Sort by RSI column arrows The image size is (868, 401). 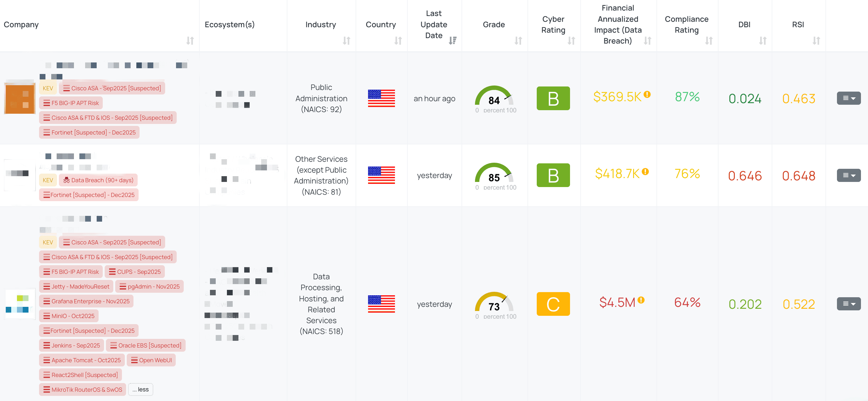click(x=816, y=41)
